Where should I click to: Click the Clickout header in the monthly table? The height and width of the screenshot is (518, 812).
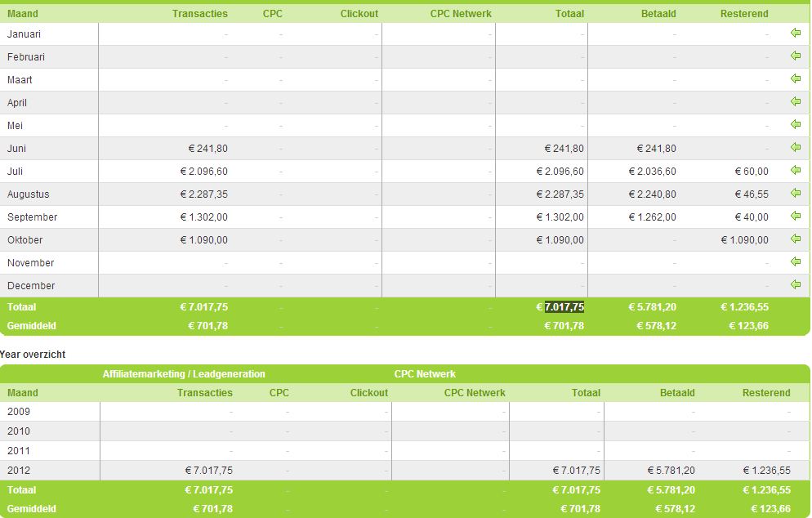tap(359, 13)
